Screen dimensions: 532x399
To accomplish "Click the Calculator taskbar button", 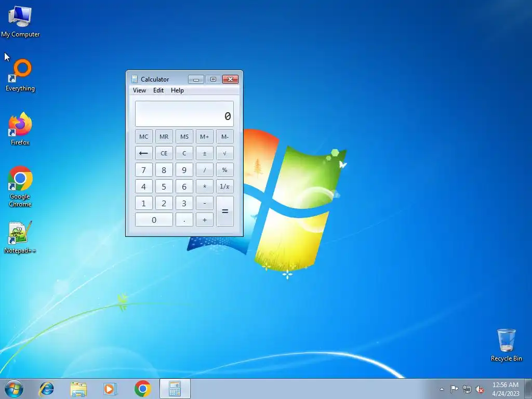I will click(x=175, y=389).
